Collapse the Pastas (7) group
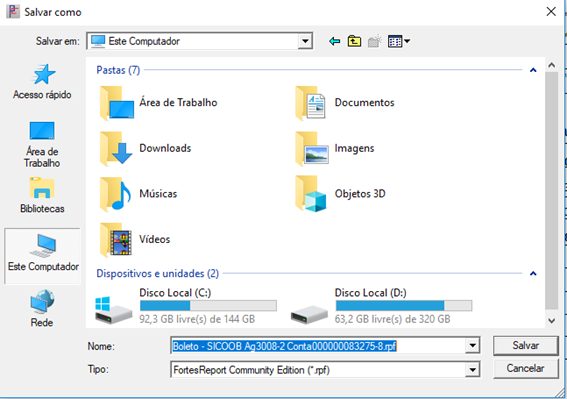The image size is (567, 399). [533, 70]
